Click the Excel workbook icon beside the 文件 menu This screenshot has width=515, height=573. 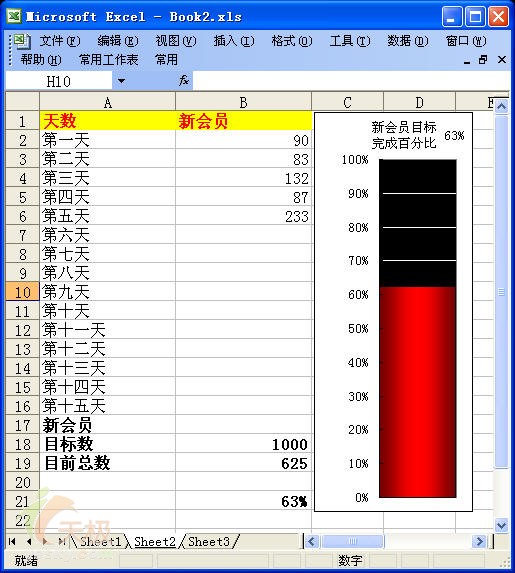23,41
